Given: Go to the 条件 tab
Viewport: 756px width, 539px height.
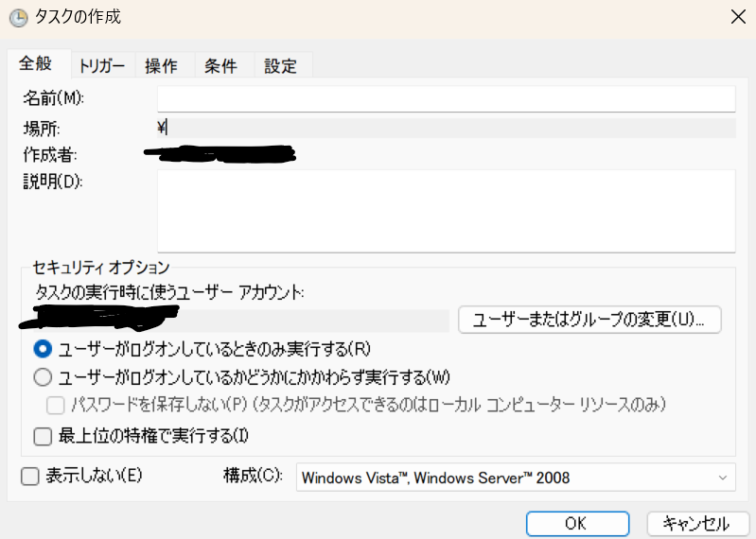Looking at the screenshot, I should click(224, 65).
